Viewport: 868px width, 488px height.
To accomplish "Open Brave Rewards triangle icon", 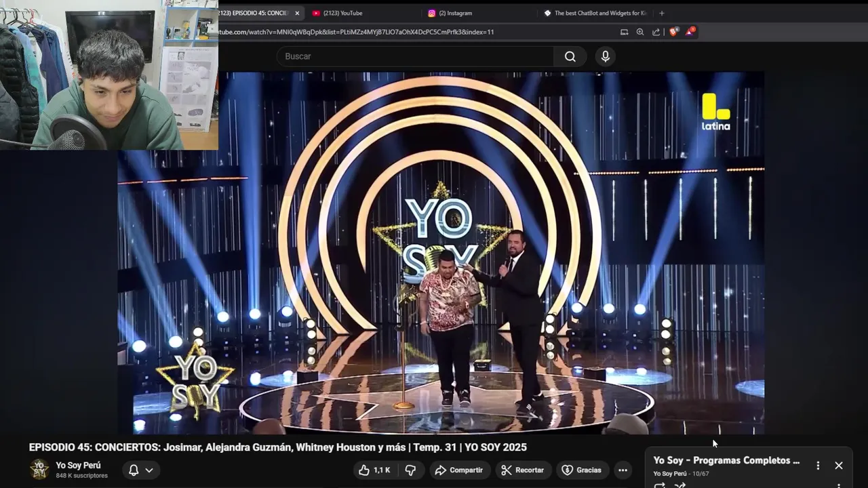I will point(690,31).
